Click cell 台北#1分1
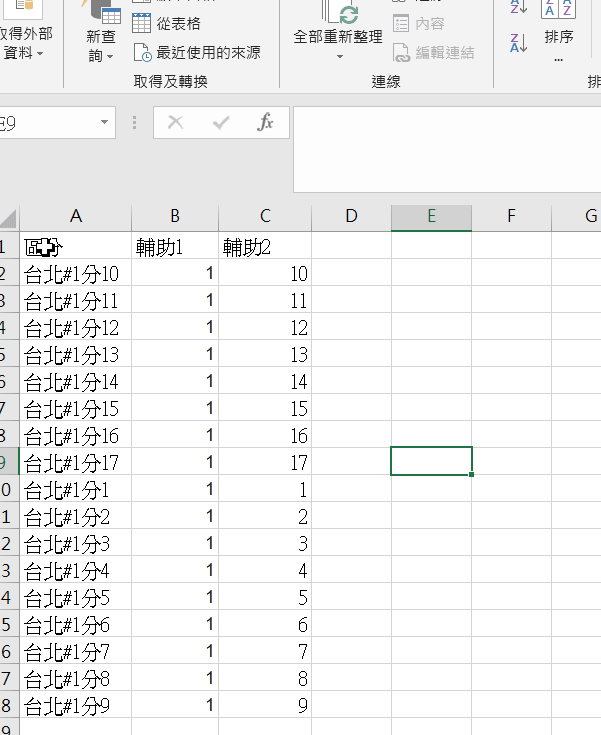 75,489
